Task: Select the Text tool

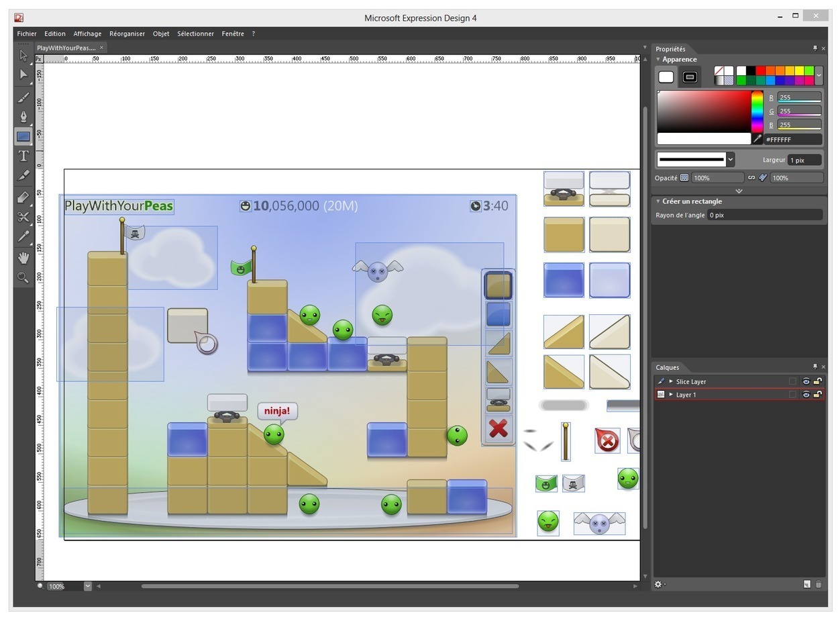Action: (23, 156)
